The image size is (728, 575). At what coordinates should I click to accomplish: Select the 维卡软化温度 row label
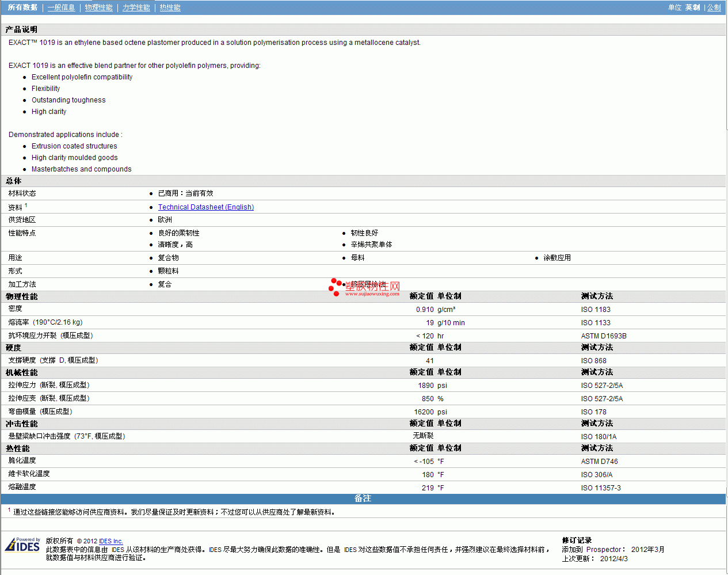[29, 474]
